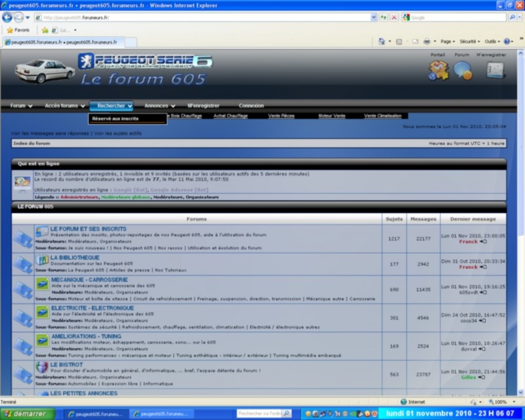Open the LE BISTROT forum
This screenshot has width=525, height=420.
66,365
